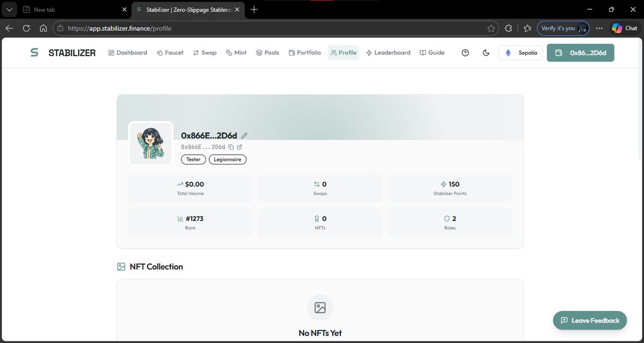Click the $0.00 Total Volume card
Image resolution: width=644 pixels, height=343 pixels.
coord(190,188)
